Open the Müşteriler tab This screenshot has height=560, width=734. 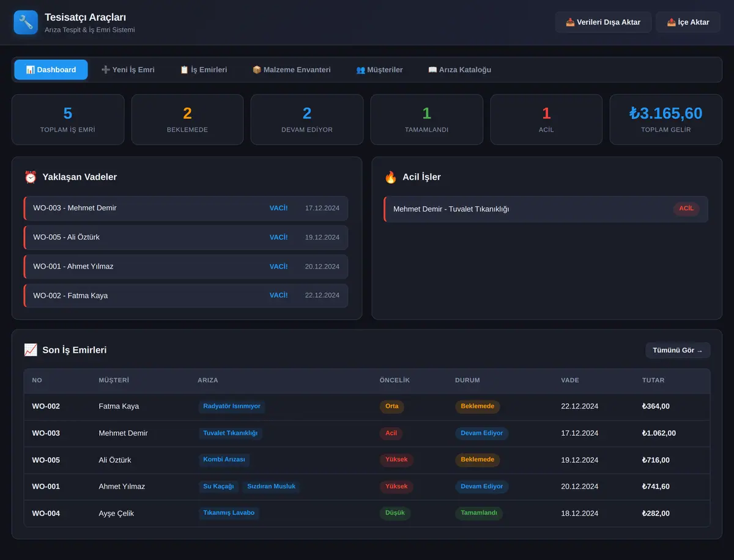pyautogui.click(x=380, y=70)
